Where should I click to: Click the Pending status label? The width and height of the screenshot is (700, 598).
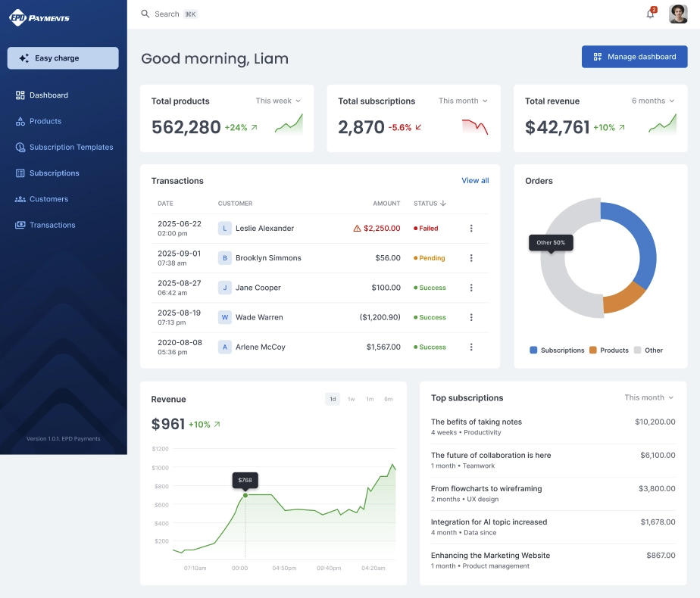coord(430,258)
